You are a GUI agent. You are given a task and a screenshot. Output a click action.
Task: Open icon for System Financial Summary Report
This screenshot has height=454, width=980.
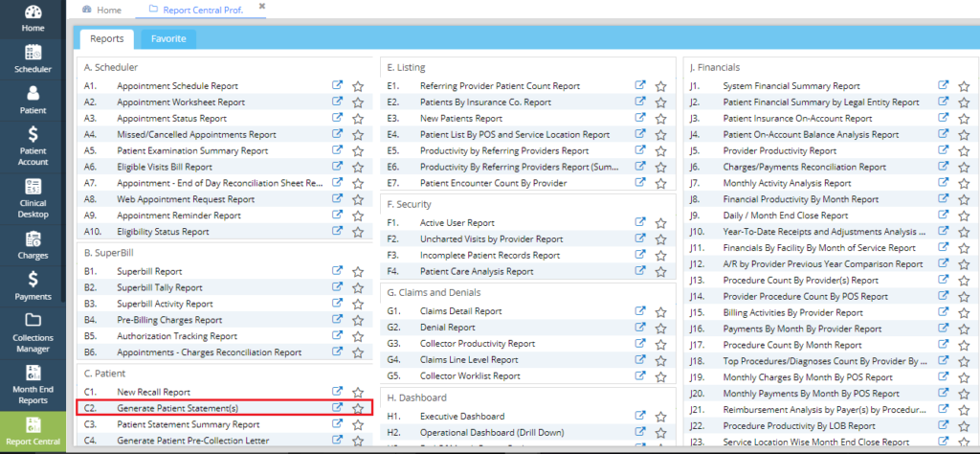(943, 85)
